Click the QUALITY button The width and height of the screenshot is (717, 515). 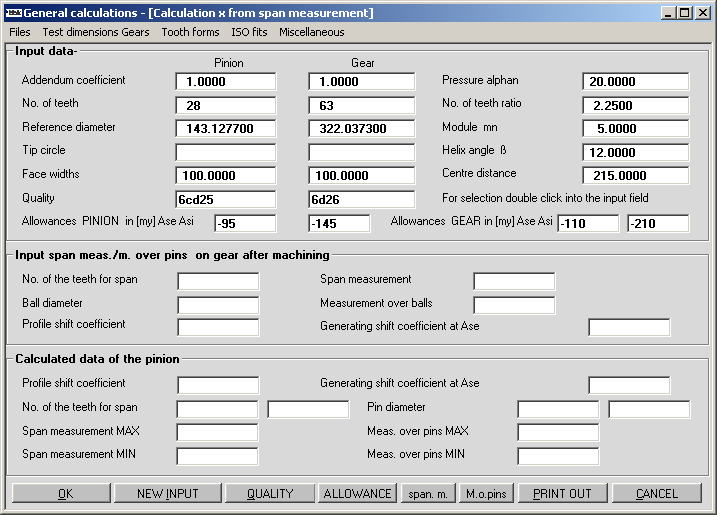coord(270,493)
